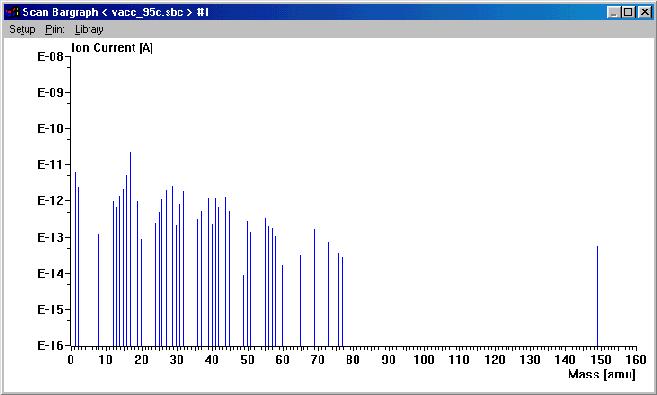Click the 160 label on the mass axis
The height and width of the screenshot is (395, 657).
point(636,359)
